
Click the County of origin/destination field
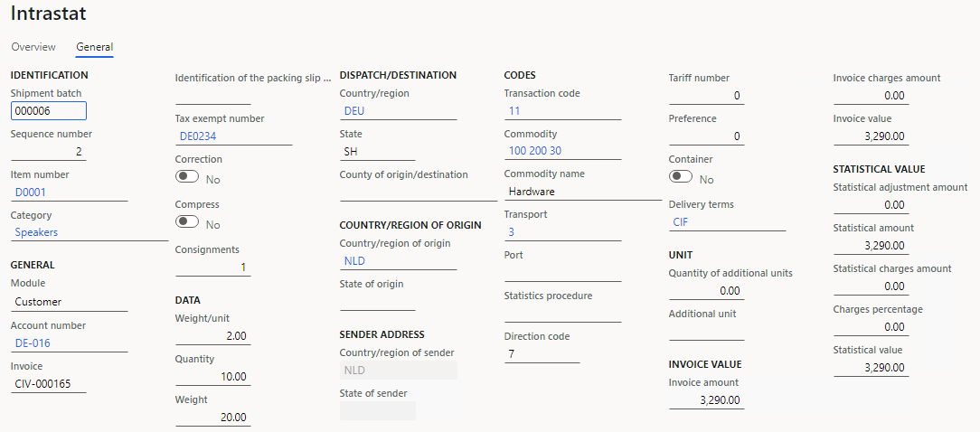click(419, 193)
